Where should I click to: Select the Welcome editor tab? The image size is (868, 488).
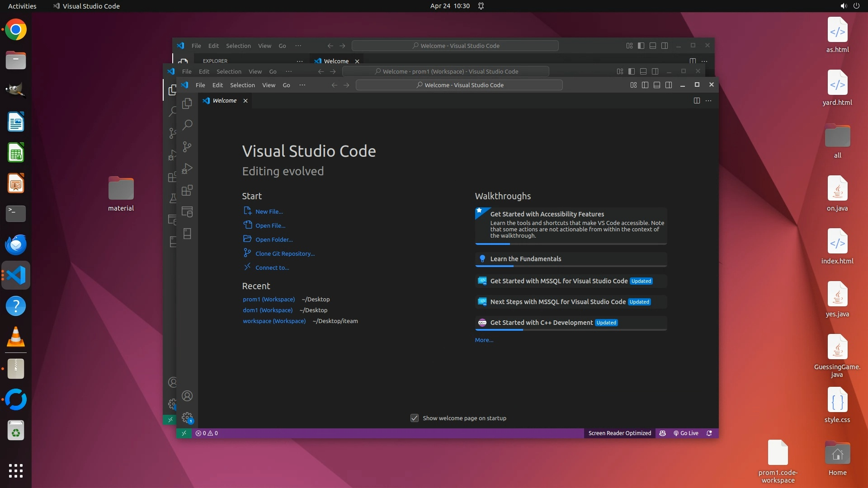(225, 101)
